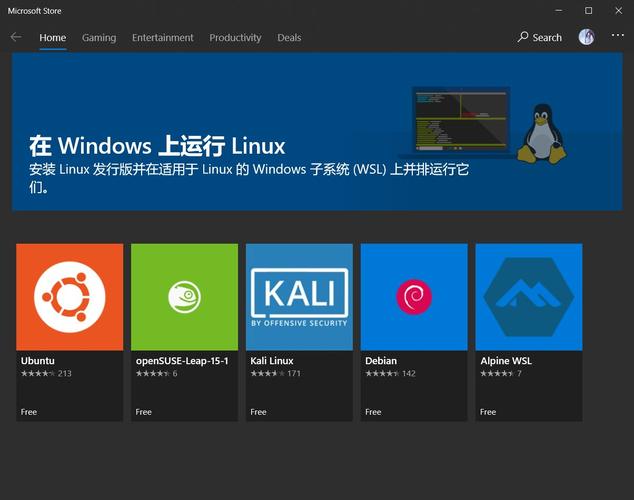The width and height of the screenshot is (634, 500).
Task: Click the Search button
Action: point(540,37)
